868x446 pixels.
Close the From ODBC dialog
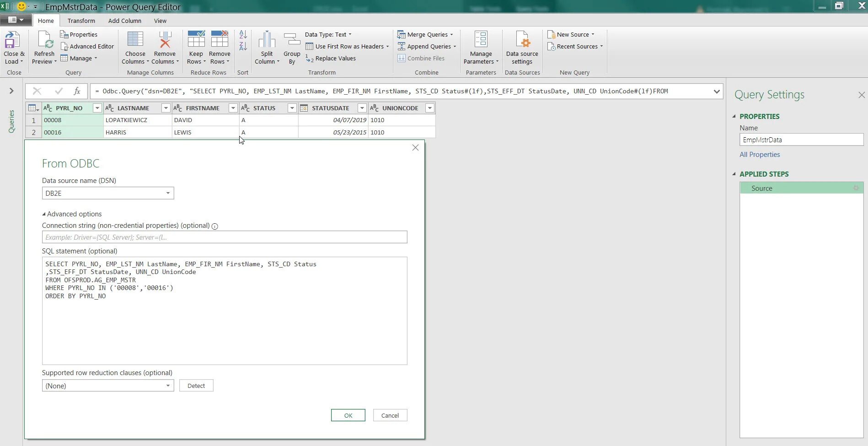tap(415, 148)
